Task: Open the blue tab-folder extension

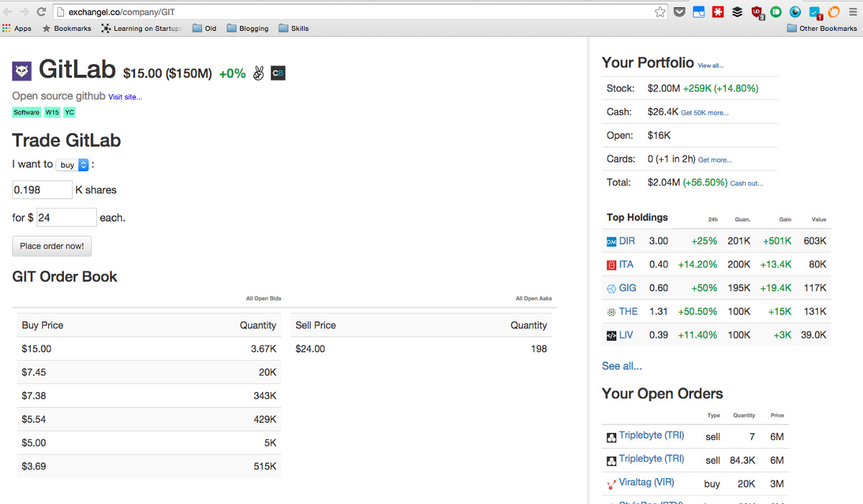Action: (x=699, y=12)
